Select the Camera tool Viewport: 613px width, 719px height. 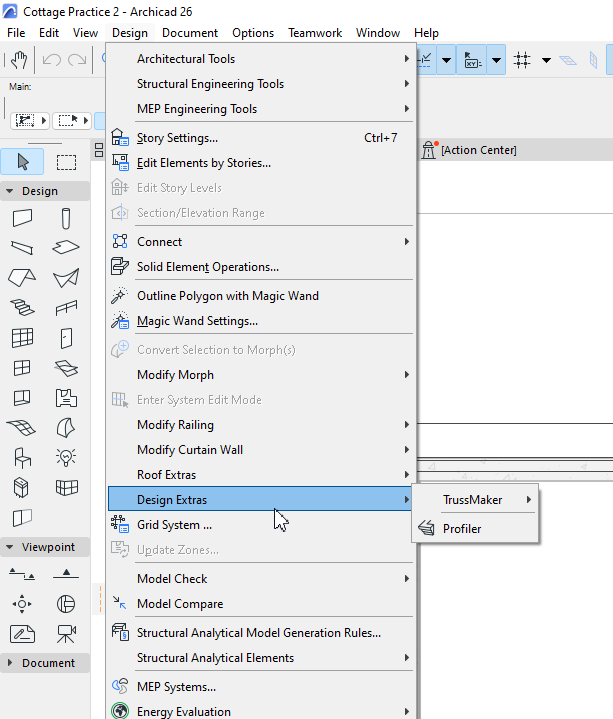tap(66, 634)
